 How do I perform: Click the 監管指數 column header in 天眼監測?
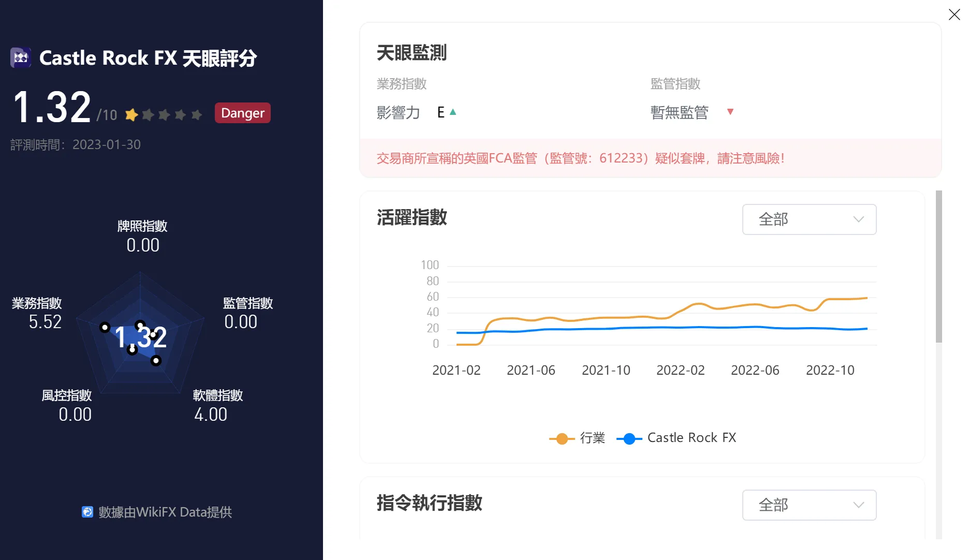(x=676, y=84)
